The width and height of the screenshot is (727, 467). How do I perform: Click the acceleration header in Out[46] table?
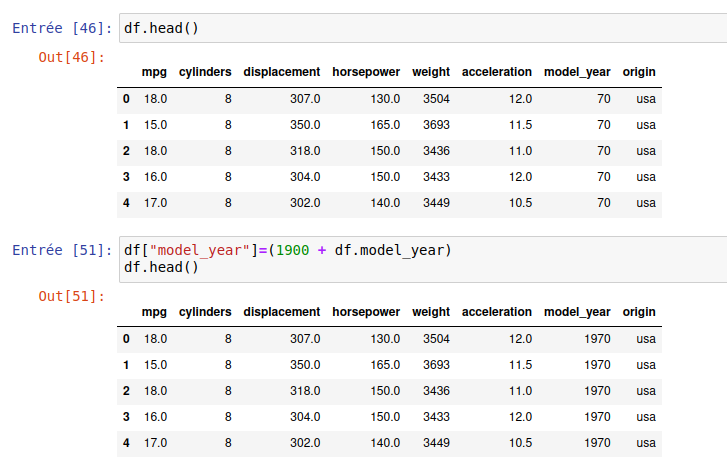click(497, 72)
